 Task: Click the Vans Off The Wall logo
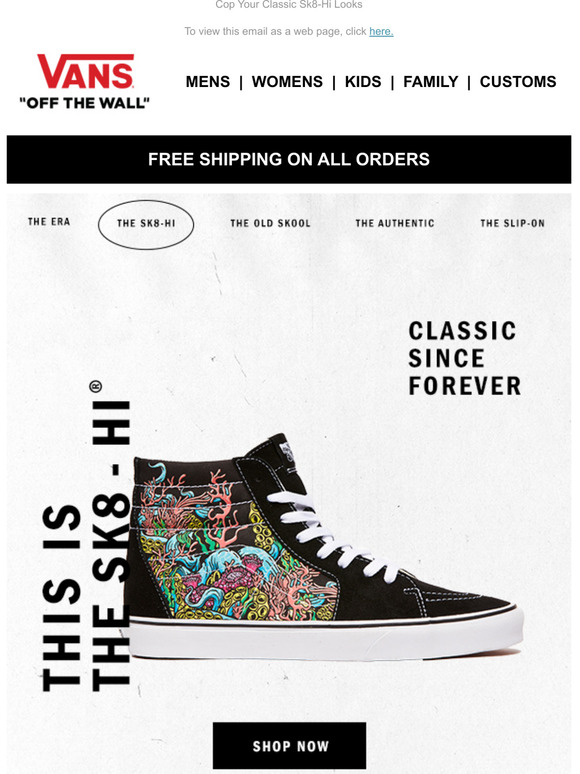[x=84, y=81]
